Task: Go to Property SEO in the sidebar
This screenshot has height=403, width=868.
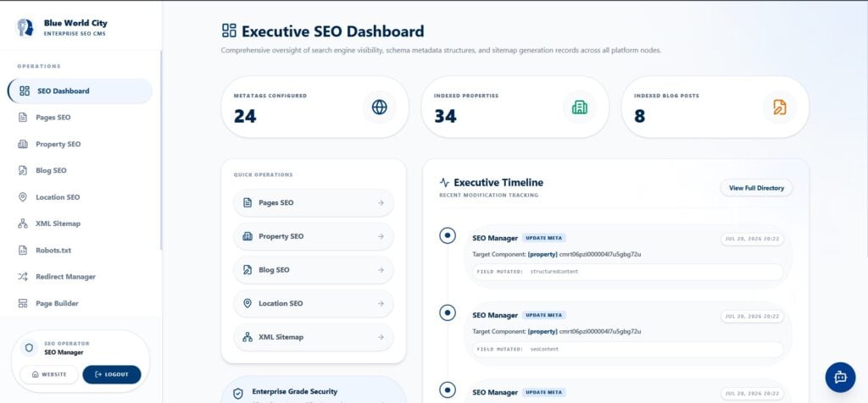Action: point(81,144)
